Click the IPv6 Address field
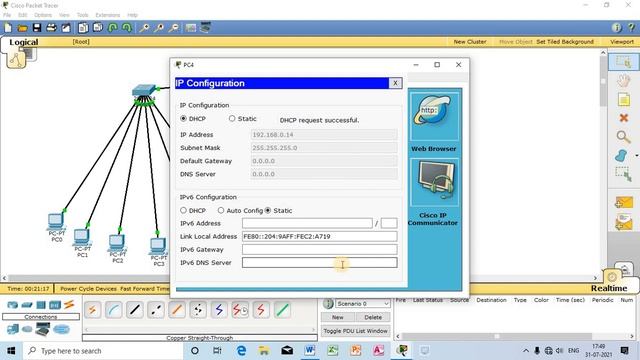 click(x=307, y=223)
